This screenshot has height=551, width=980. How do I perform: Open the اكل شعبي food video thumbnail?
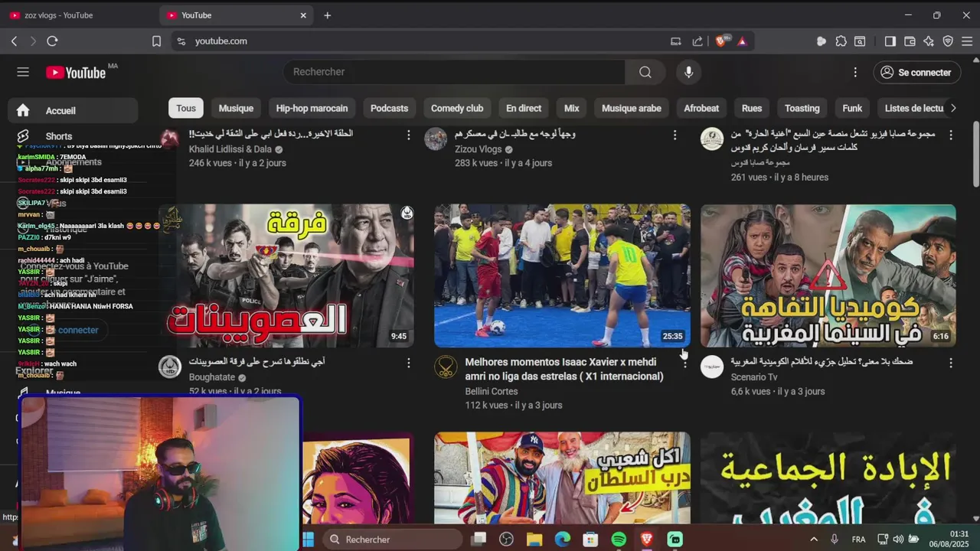point(562,478)
